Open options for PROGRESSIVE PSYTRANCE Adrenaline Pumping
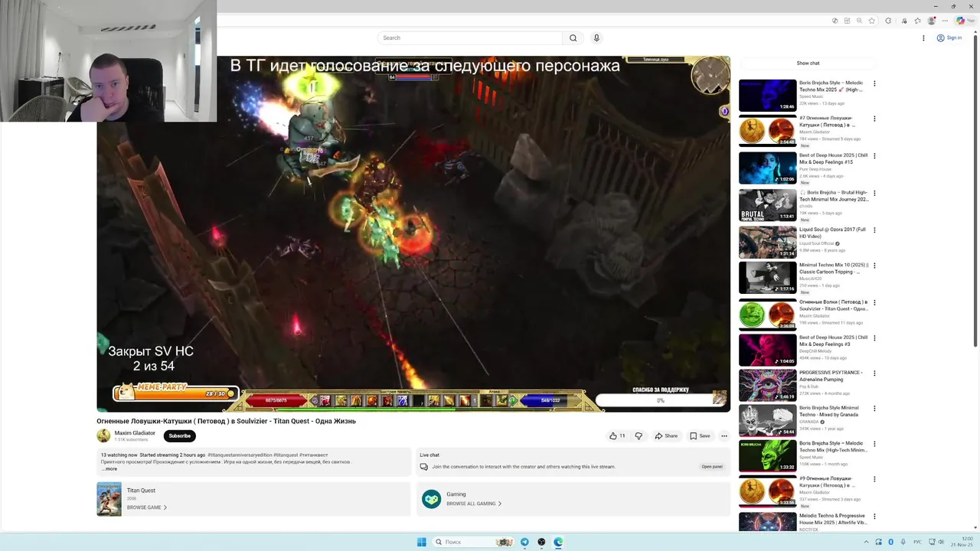The width and height of the screenshot is (980, 551). click(x=874, y=374)
